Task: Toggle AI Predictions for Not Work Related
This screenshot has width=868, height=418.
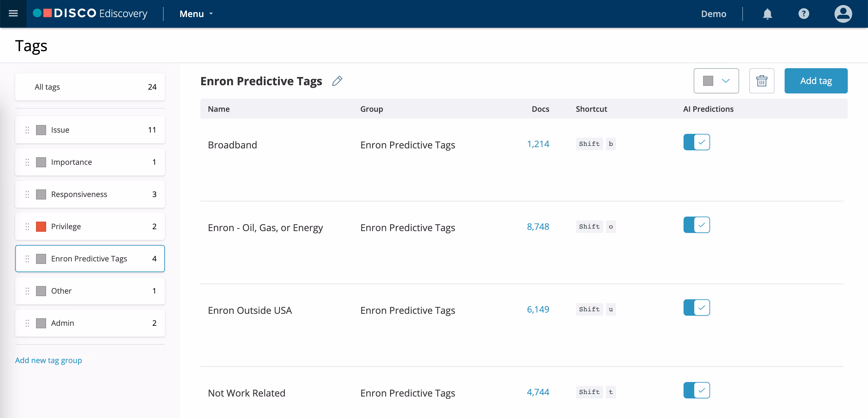Action: coord(696,390)
